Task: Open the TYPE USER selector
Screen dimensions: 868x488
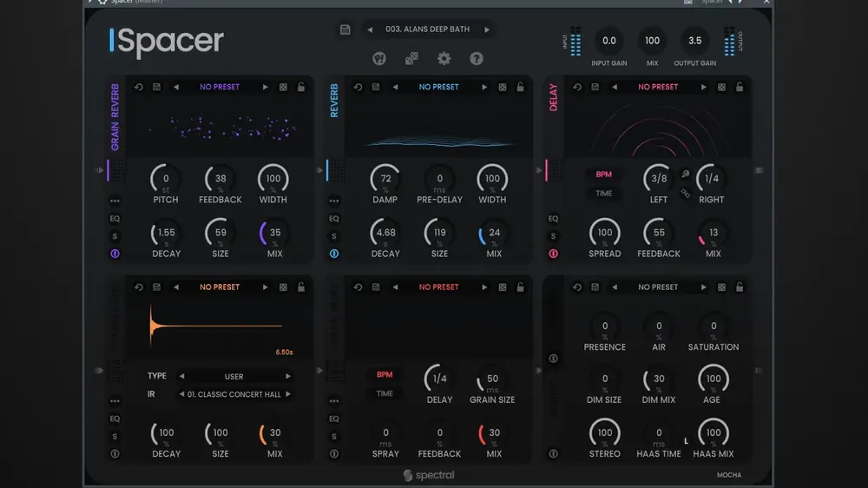Action: (x=234, y=376)
